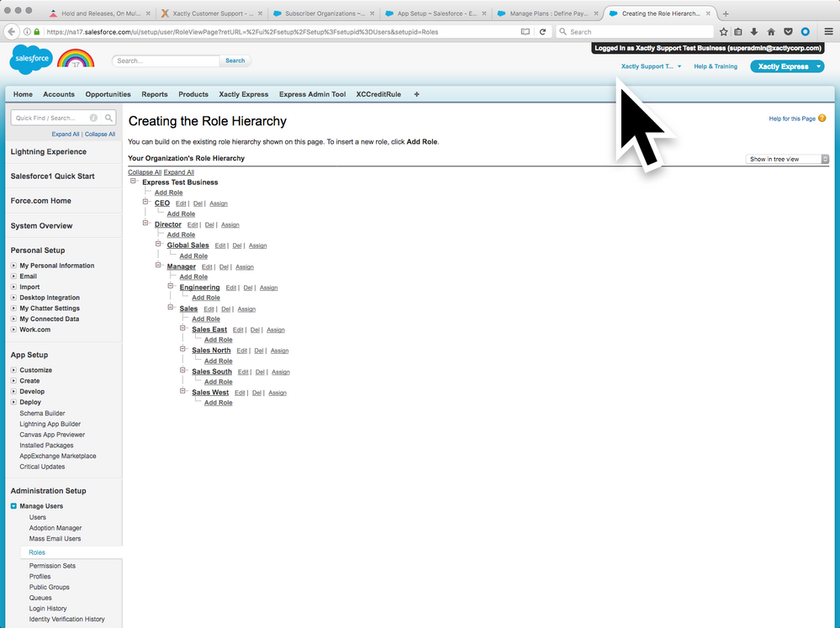Click the rainbow '17 release logo
This screenshot has width=840, height=628.
[76, 58]
